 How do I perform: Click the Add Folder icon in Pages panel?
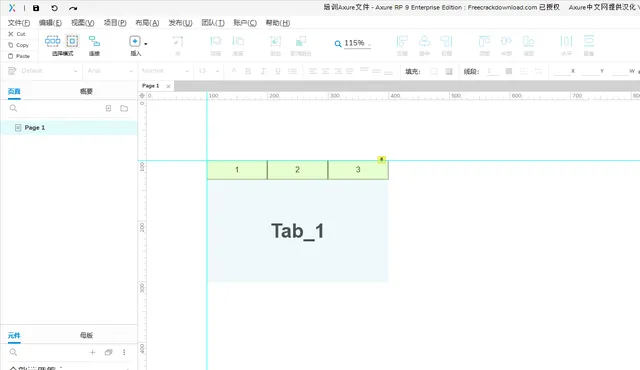124,108
